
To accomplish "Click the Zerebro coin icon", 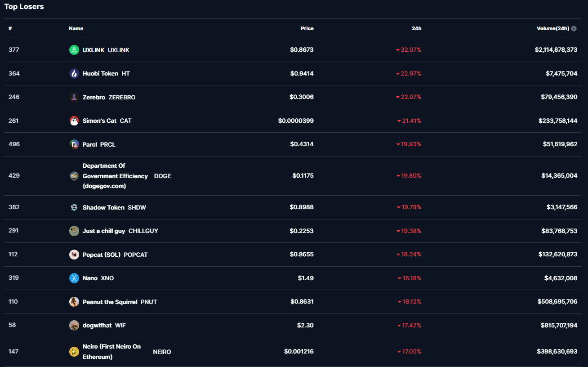I will coord(74,97).
